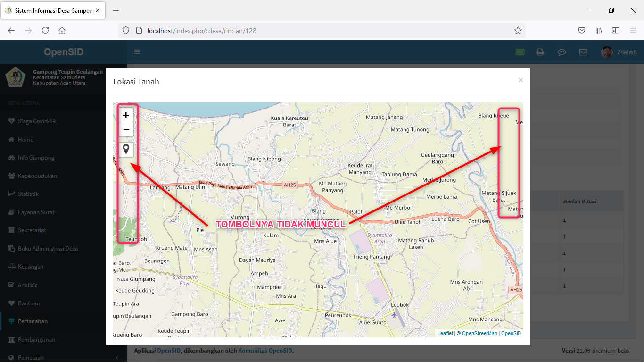Open browser library icon
The width and height of the screenshot is (644, 362).
click(599, 30)
